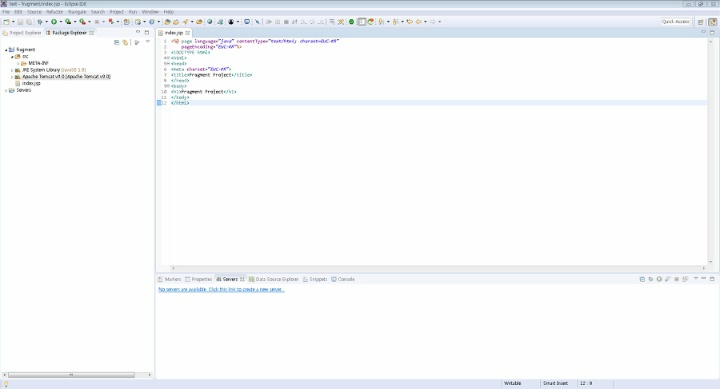Image resolution: width=720 pixels, height=389 pixels.
Task: Open the Snippets tab
Action: pyautogui.click(x=315, y=279)
